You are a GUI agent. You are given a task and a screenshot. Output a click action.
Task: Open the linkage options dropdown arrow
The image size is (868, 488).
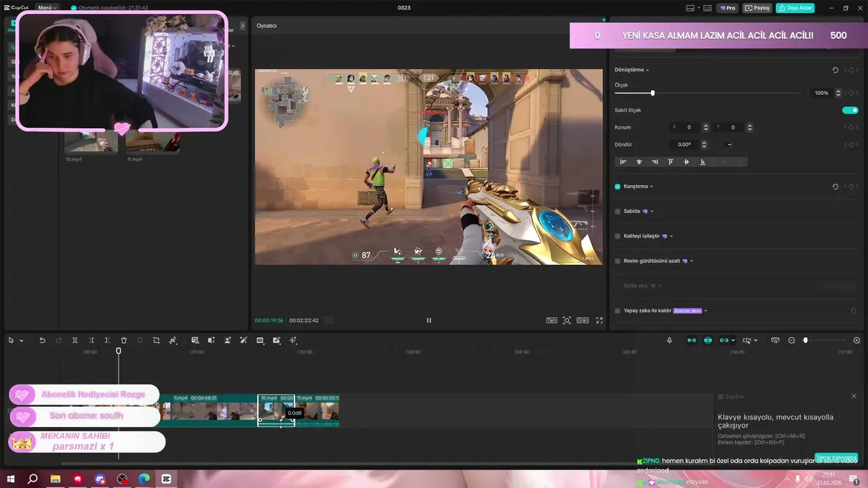pyautogui.click(x=733, y=341)
